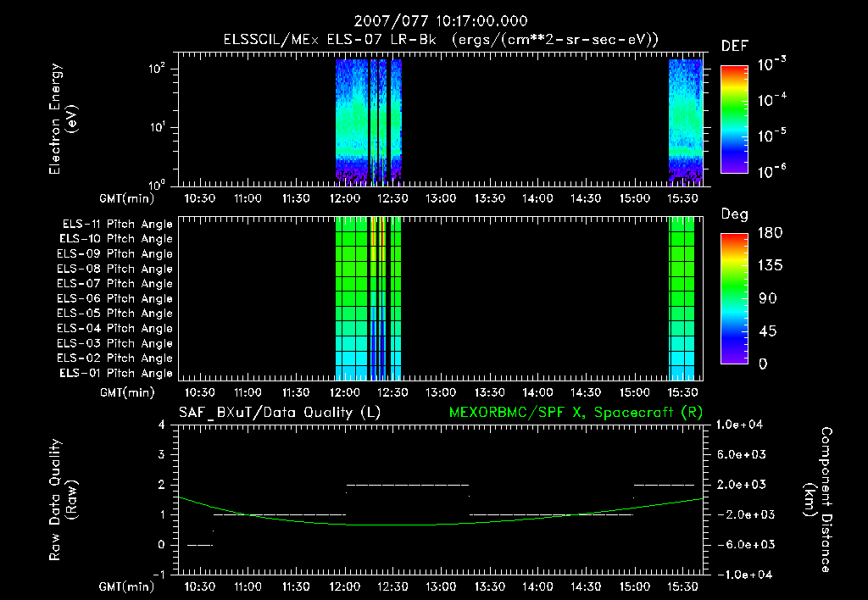Click the 'GMT(min)' label under the pitch angle panel
The image size is (868, 600).
[x=127, y=392]
